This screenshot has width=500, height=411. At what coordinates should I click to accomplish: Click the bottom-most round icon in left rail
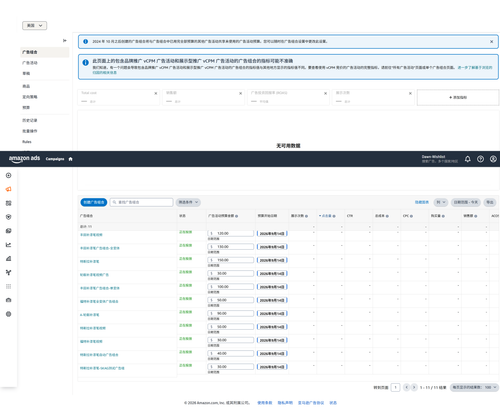click(x=9, y=314)
